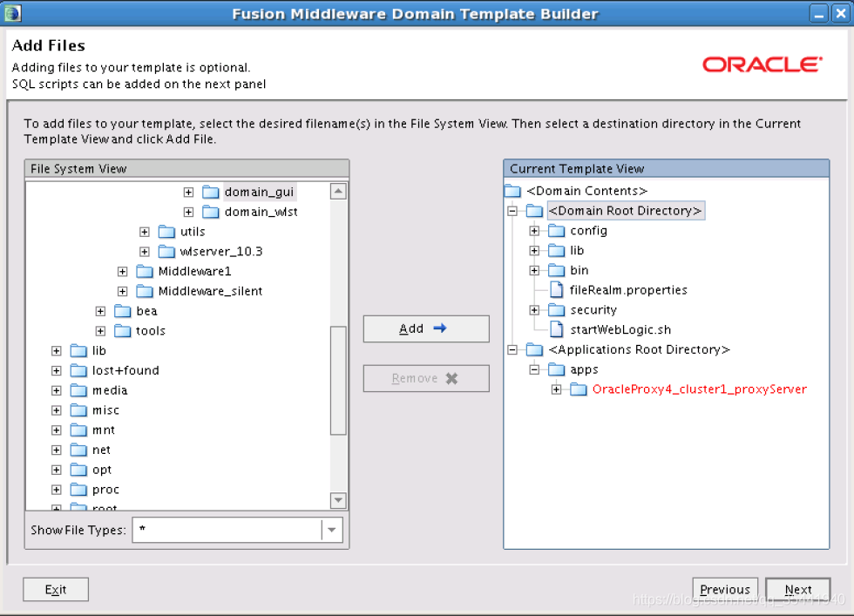The height and width of the screenshot is (616, 854).
Task: Click the bea folder icon
Action: click(123, 311)
